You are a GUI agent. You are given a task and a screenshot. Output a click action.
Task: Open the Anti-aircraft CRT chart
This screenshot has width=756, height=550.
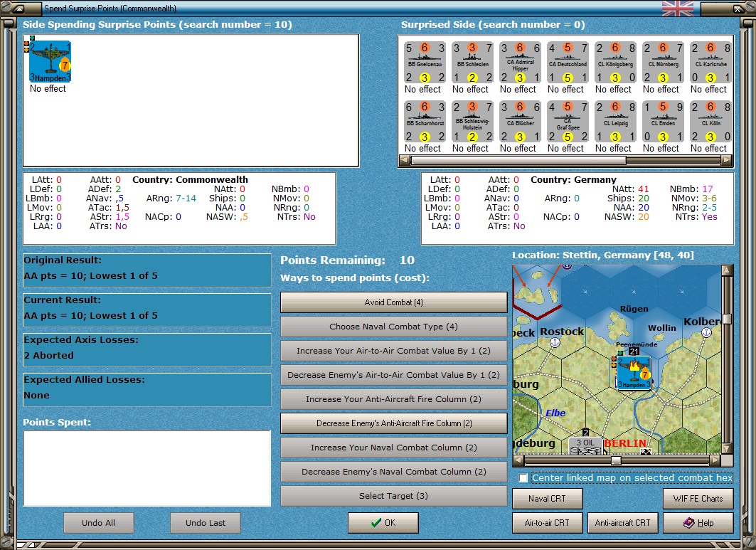click(622, 523)
